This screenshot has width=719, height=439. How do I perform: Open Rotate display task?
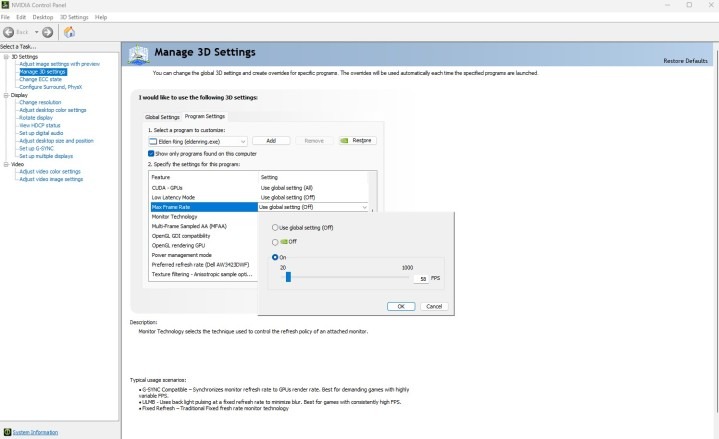(x=36, y=117)
